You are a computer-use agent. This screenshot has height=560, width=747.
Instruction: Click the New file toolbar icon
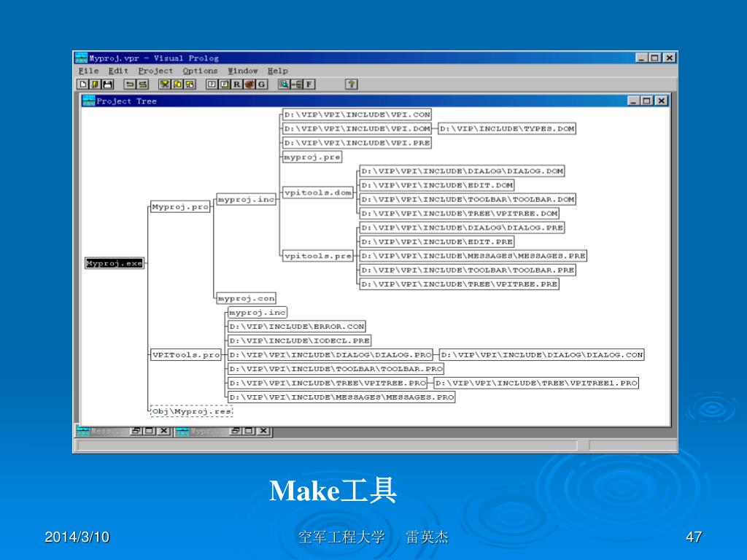pos(83,85)
